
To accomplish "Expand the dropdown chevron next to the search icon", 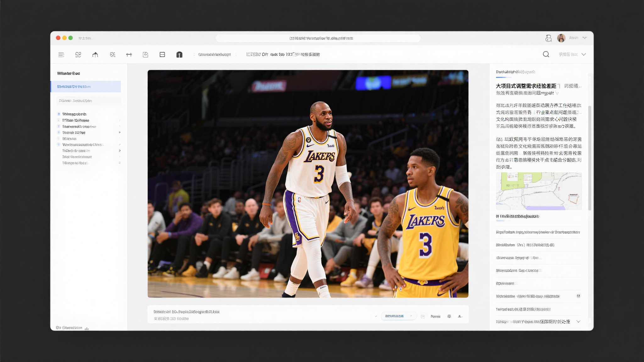I will coord(584,54).
